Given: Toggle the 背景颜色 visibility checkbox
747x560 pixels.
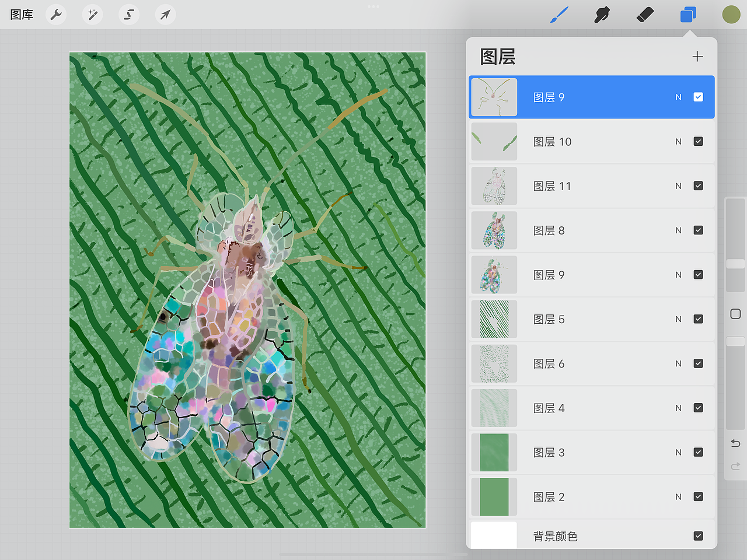Looking at the screenshot, I should coord(698,535).
